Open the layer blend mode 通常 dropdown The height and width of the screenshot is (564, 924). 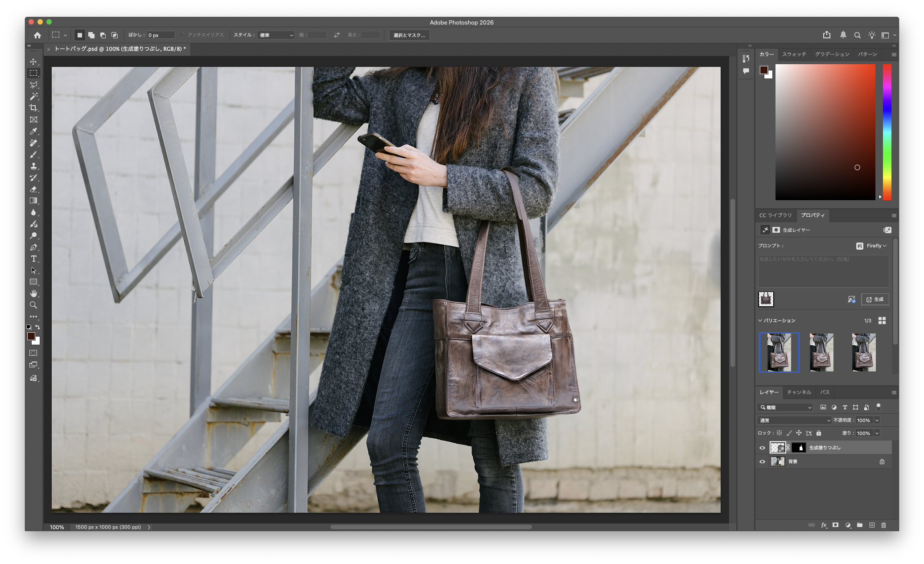[794, 420]
